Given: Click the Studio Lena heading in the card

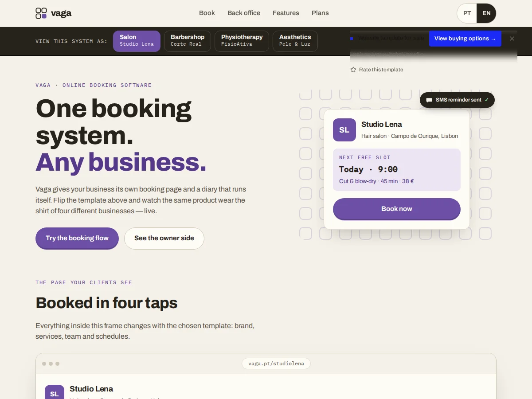Looking at the screenshot, I should click(382, 124).
